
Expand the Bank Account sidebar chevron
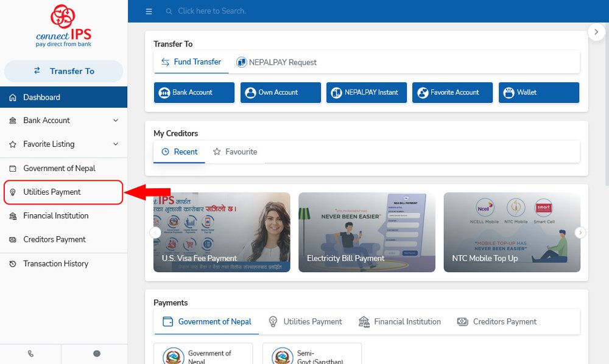coord(116,121)
